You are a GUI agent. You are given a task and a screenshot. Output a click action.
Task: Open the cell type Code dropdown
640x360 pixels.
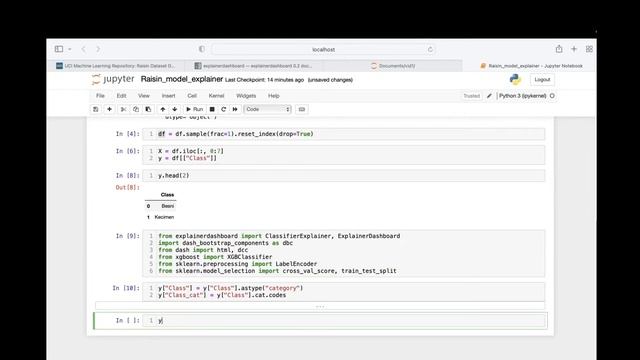click(268, 109)
